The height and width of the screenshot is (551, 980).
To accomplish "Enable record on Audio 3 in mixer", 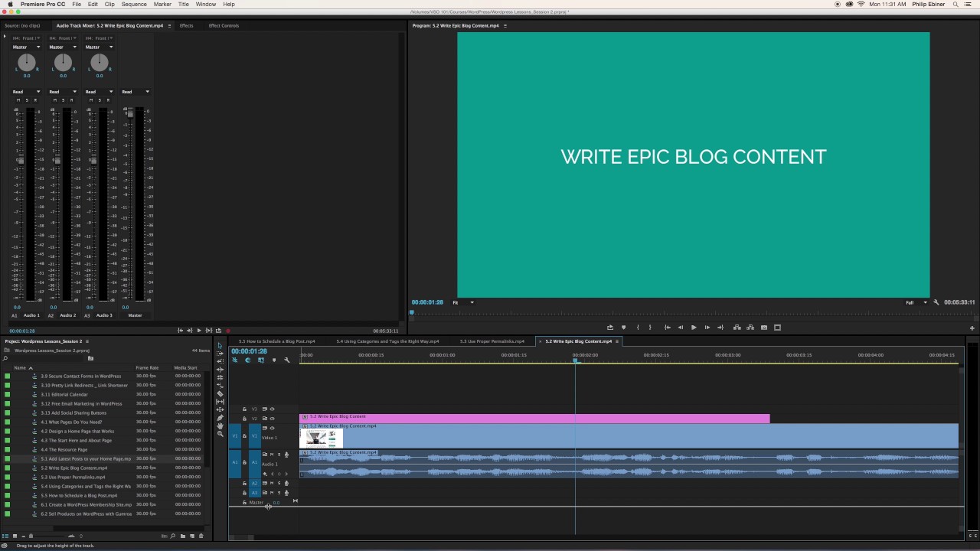I will (x=108, y=100).
